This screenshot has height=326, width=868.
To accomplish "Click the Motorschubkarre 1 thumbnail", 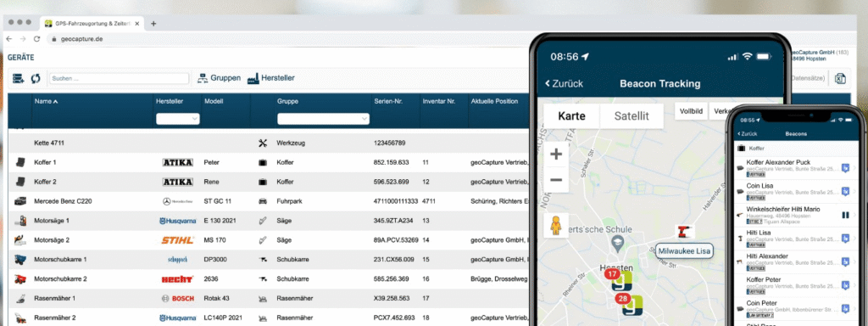I will coord(20,260).
